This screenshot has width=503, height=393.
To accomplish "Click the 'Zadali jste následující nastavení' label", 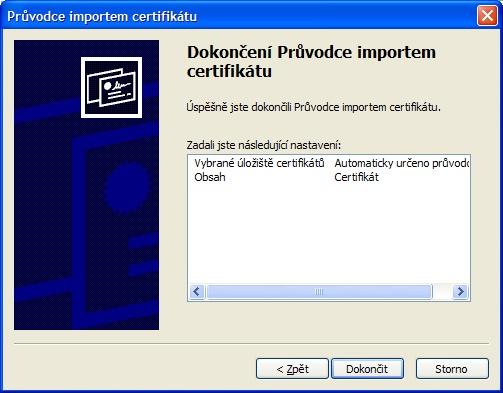I will point(264,145).
